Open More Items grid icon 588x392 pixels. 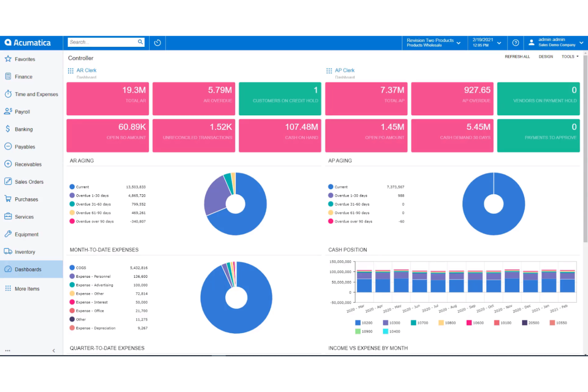pyautogui.click(x=8, y=288)
